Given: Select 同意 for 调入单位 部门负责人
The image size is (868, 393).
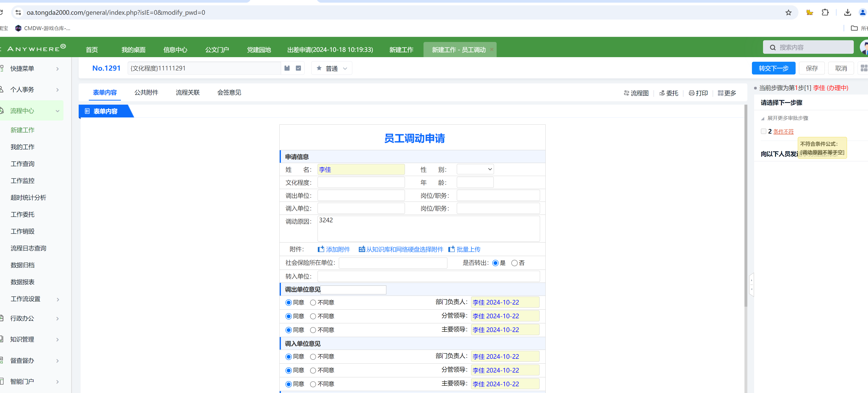Looking at the screenshot, I should pos(288,357).
